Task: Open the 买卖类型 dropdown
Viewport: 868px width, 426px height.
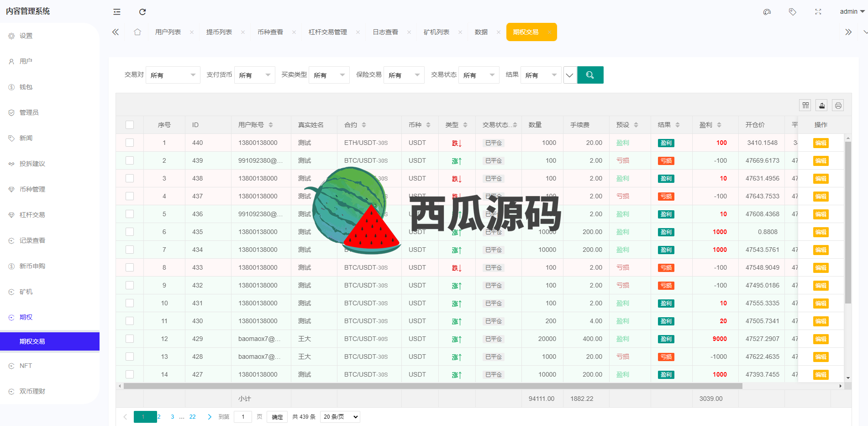Action: tap(329, 75)
